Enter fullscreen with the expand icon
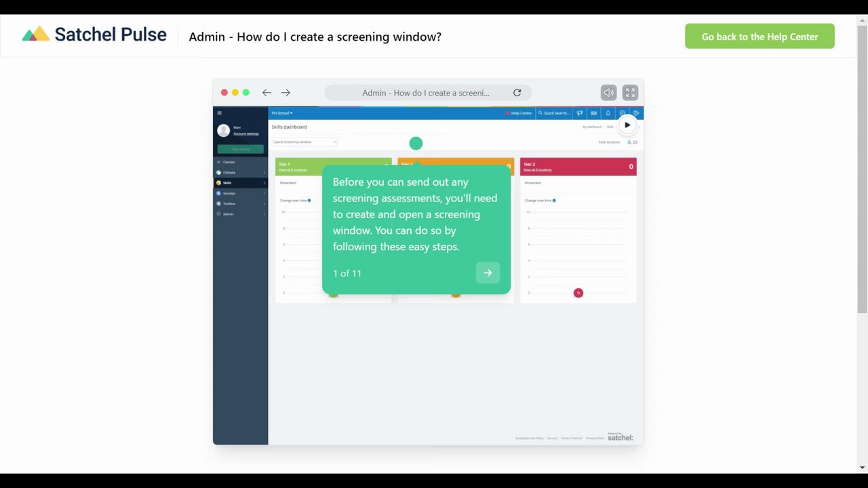Image resolution: width=868 pixels, height=488 pixels. point(630,93)
